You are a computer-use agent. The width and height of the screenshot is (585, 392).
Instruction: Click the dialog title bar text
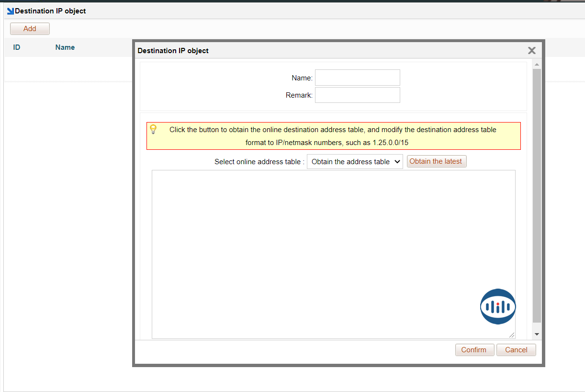click(173, 51)
